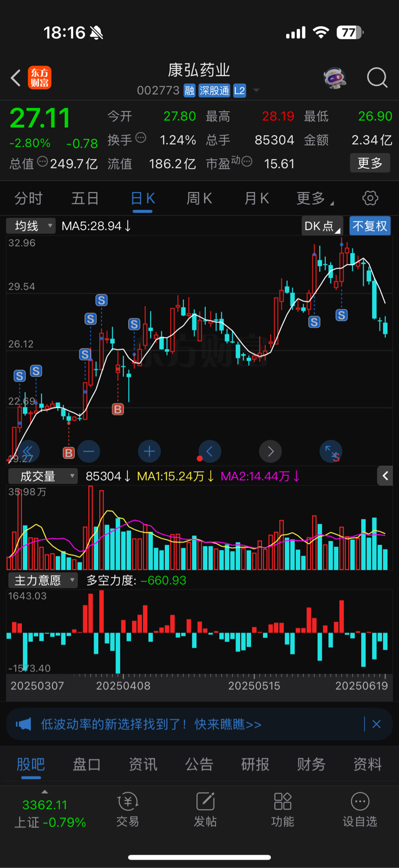Viewport: 399px width, 868px height.
Task: Open the 研报 tab
Action: click(255, 764)
